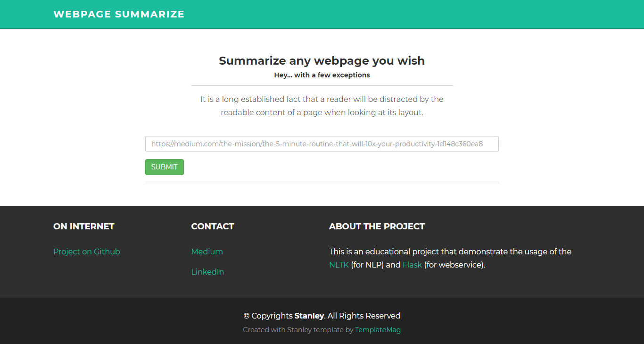This screenshot has height=344, width=644.
Task: Open the Project on Github link
Action: pyautogui.click(x=87, y=252)
